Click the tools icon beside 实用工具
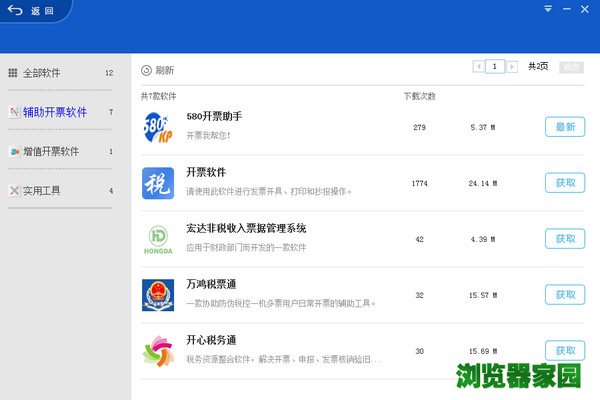Image resolution: width=600 pixels, height=400 pixels. tap(13, 190)
